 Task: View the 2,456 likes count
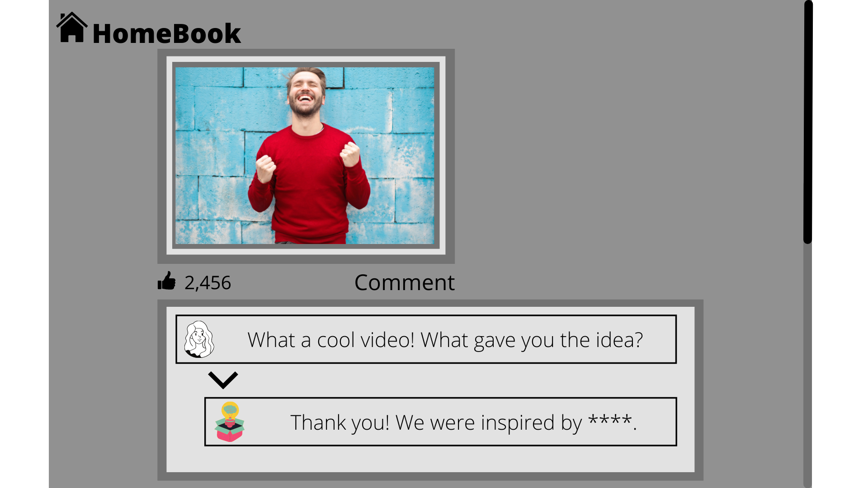(208, 283)
